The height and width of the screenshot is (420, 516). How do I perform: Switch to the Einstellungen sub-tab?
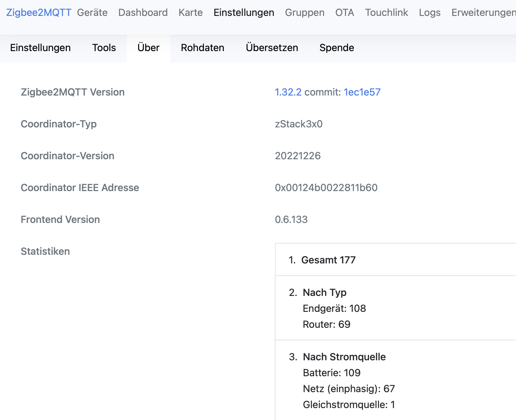point(40,48)
